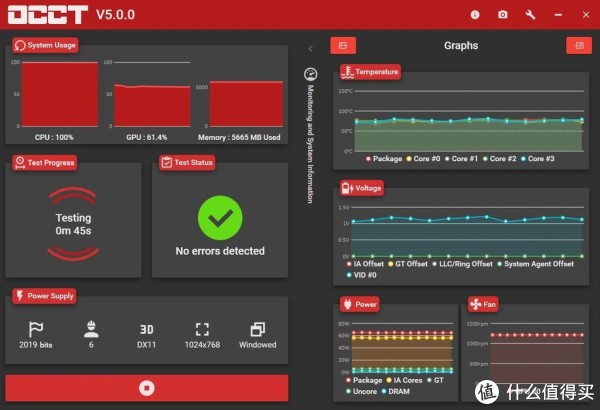600x410 pixels.
Task: Click the CPU usage bar chart
Action: [x=60, y=94]
